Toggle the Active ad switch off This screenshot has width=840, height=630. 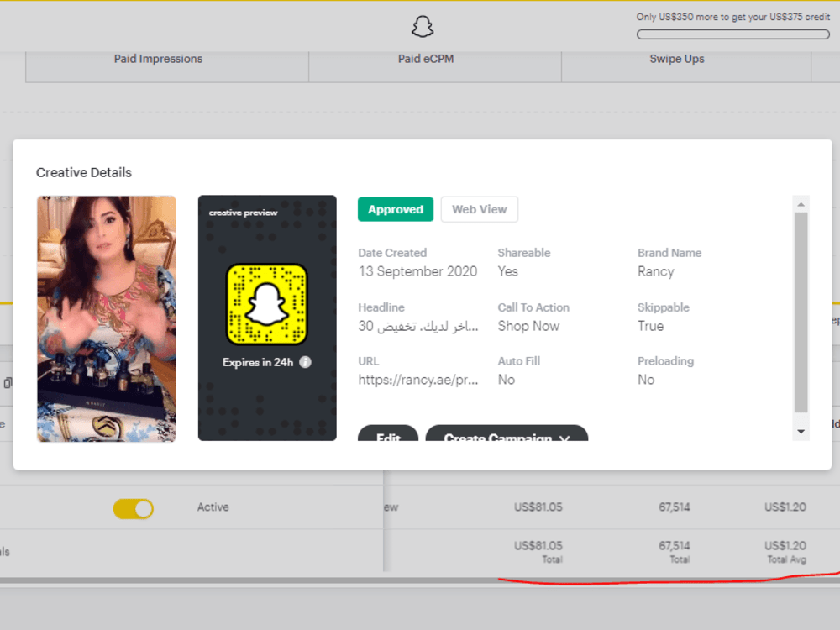(134, 509)
